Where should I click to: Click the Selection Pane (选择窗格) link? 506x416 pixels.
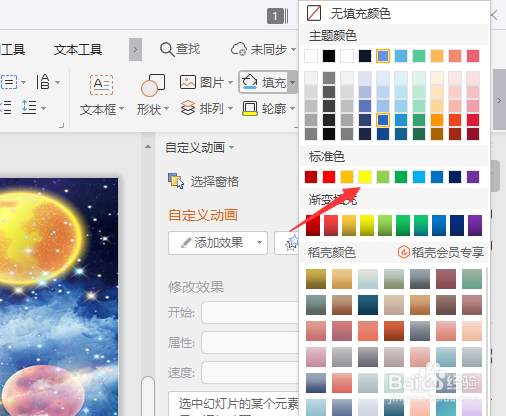[215, 181]
